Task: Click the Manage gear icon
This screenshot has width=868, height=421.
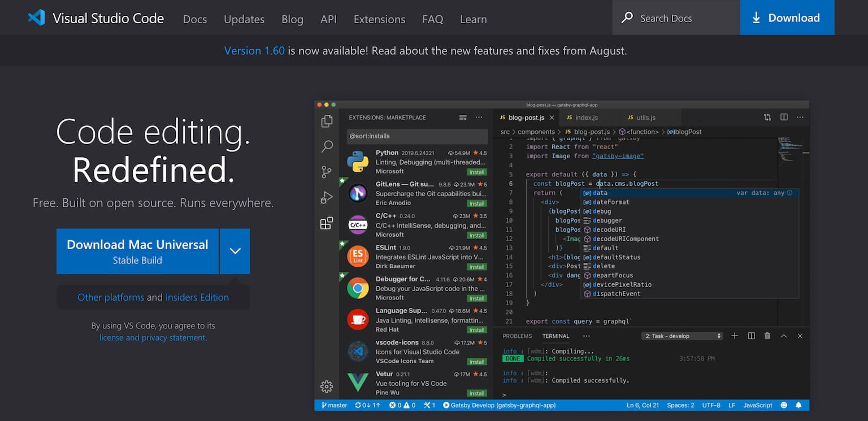Action: pos(327,387)
